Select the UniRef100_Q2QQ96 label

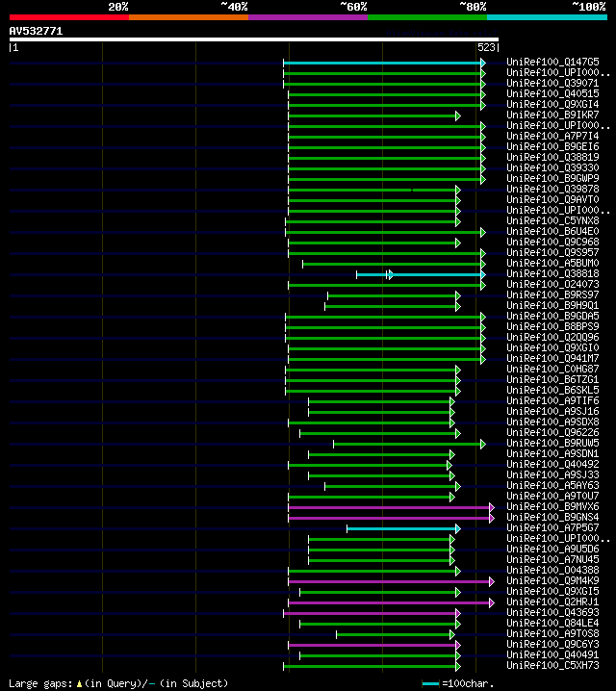coord(552,337)
